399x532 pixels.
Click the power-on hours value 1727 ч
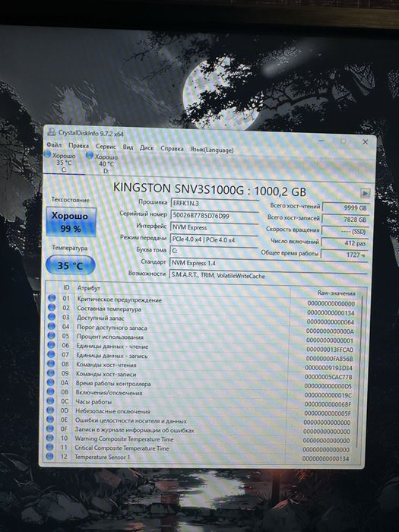[344, 255]
